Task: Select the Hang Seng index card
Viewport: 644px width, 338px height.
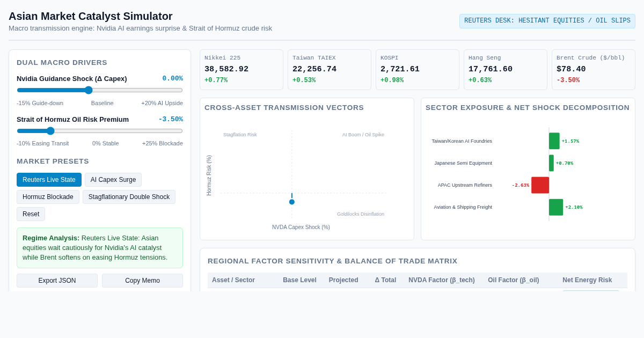Action: [506, 70]
